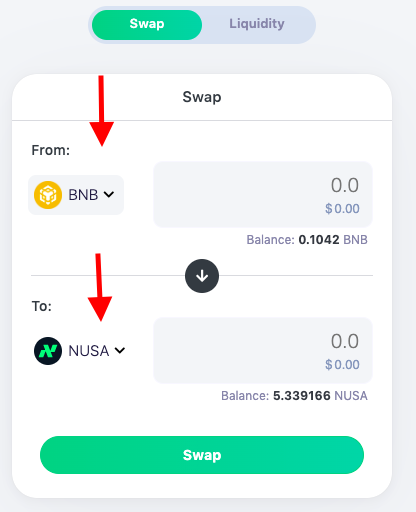
Task: Open the From token selector labeled BNB
Action: click(76, 195)
